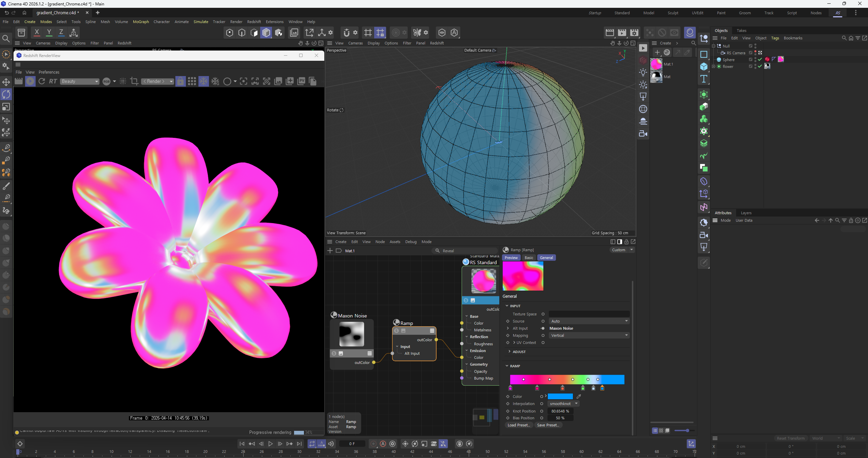Toggle the Y axis lock
This screenshot has height=458, width=868.
(x=49, y=33)
